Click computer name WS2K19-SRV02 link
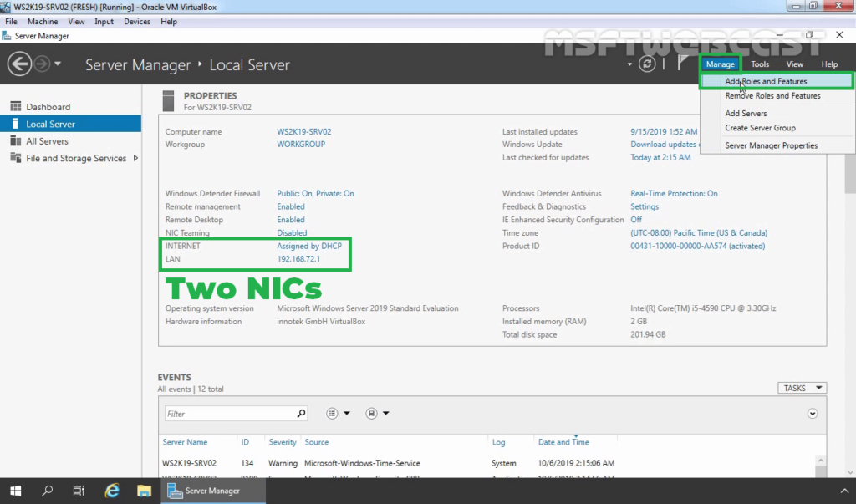The height and width of the screenshot is (504, 856). 303,131
